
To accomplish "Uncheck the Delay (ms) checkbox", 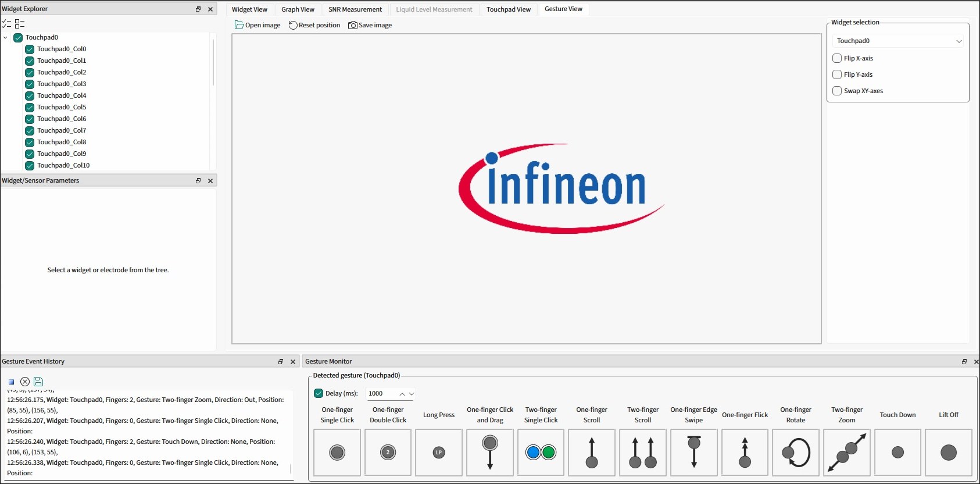I will (x=319, y=393).
